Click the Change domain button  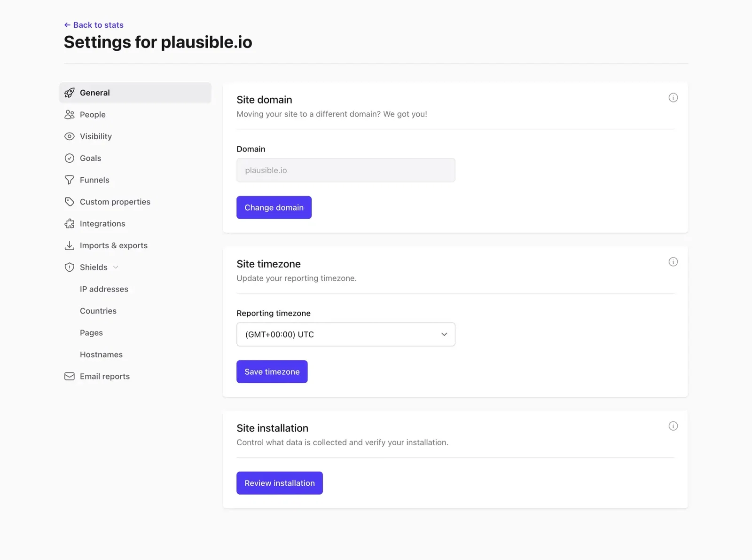tap(274, 207)
